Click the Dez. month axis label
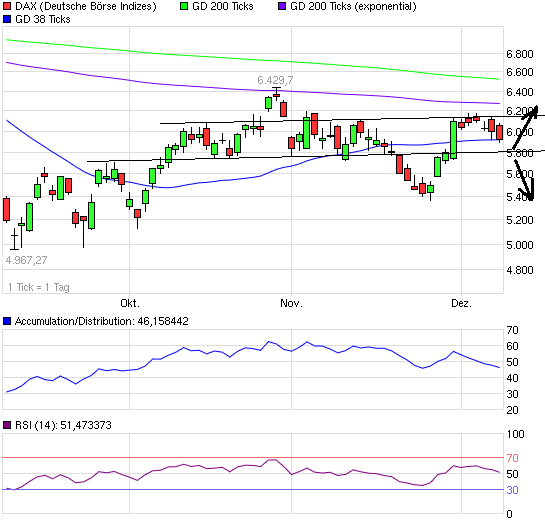This screenshot has height=522, width=545. (462, 303)
